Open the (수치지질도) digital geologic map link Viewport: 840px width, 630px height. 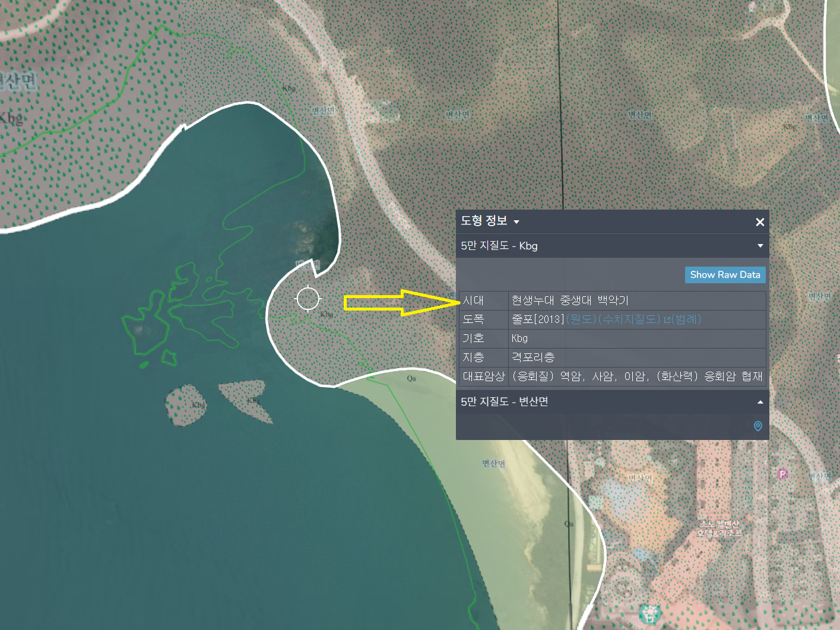[x=629, y=319]
